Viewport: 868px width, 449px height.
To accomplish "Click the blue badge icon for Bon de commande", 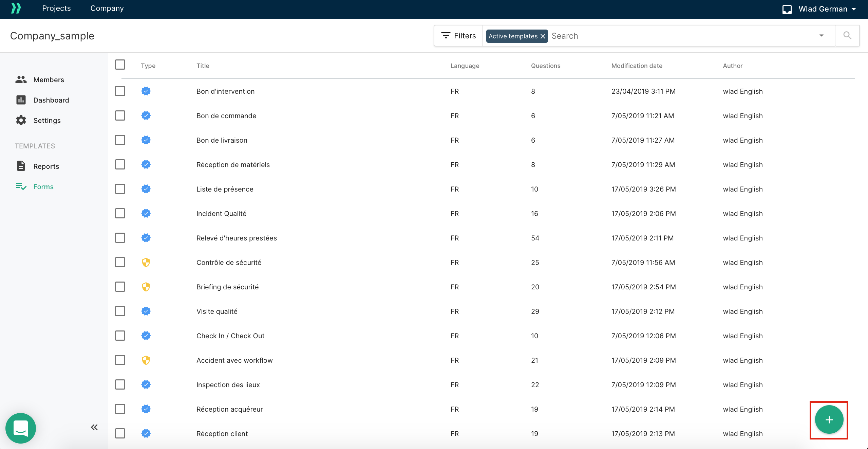I will [146, 115].
